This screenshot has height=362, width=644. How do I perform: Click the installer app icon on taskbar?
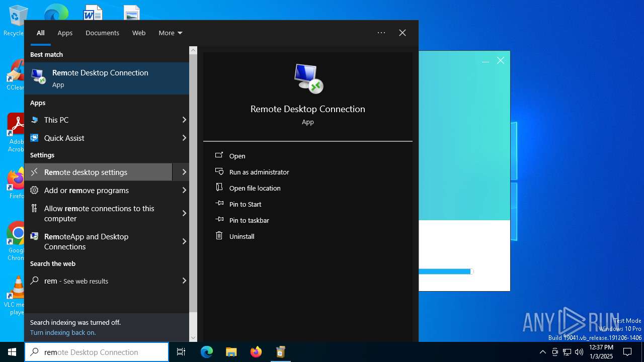coord(281,352)
